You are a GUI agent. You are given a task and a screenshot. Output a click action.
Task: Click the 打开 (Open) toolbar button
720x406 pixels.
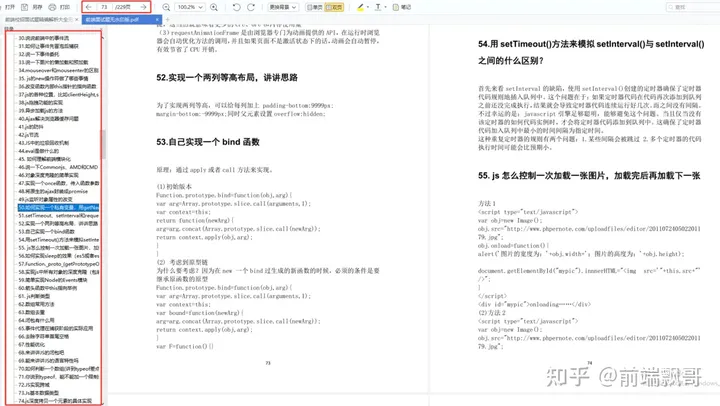coord(10,7)
